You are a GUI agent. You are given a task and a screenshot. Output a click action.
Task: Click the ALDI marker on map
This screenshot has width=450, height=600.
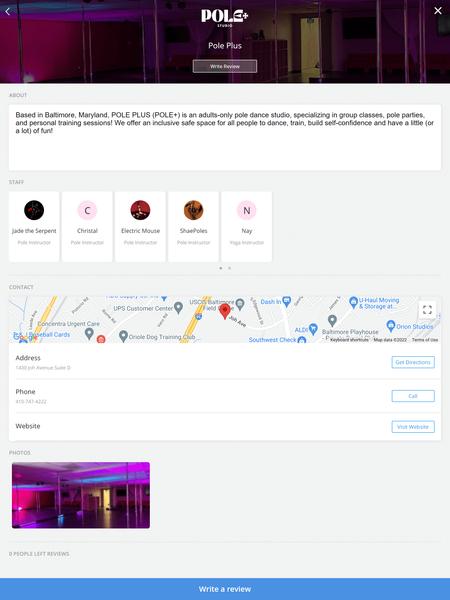pos(313,328)
